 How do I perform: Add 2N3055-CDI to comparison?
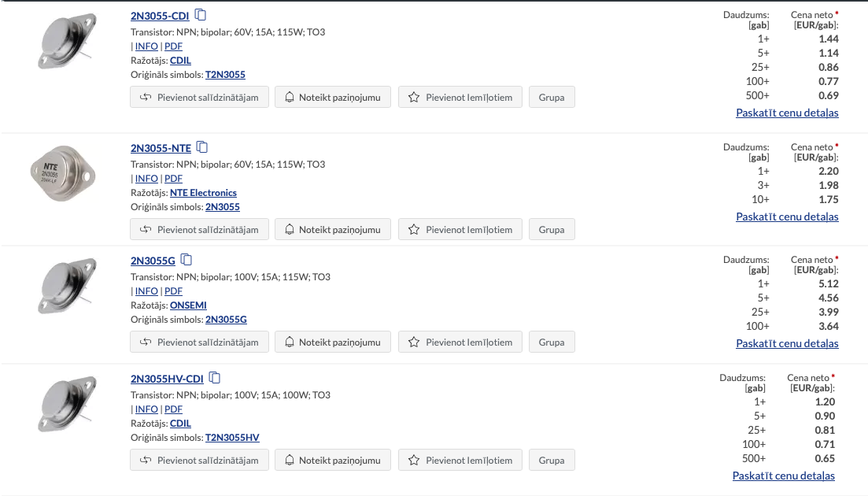pos(200,98)
